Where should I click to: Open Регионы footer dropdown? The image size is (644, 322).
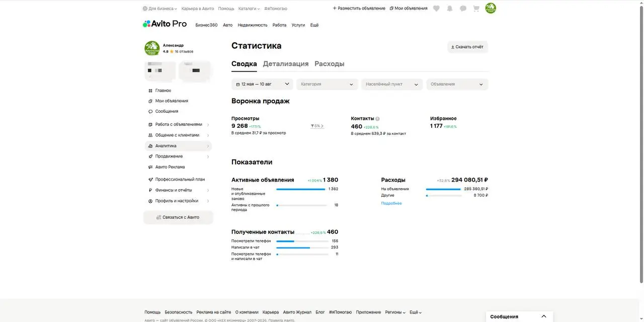[395, 312]
